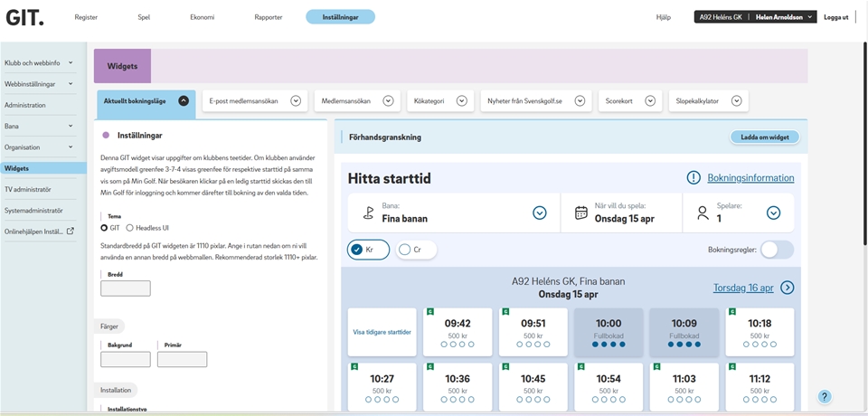
Task: Click the Spelare person icon
Action: pos(703,213)
